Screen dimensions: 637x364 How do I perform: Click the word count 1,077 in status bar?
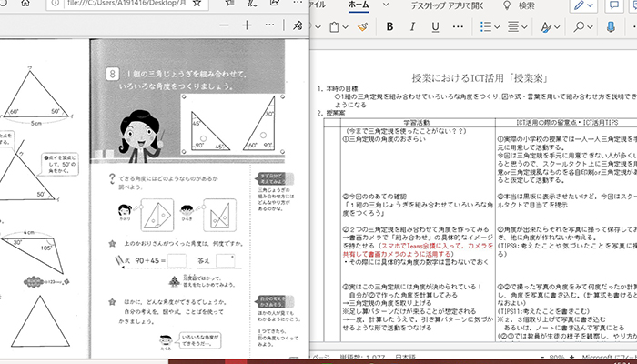point(361,359)
